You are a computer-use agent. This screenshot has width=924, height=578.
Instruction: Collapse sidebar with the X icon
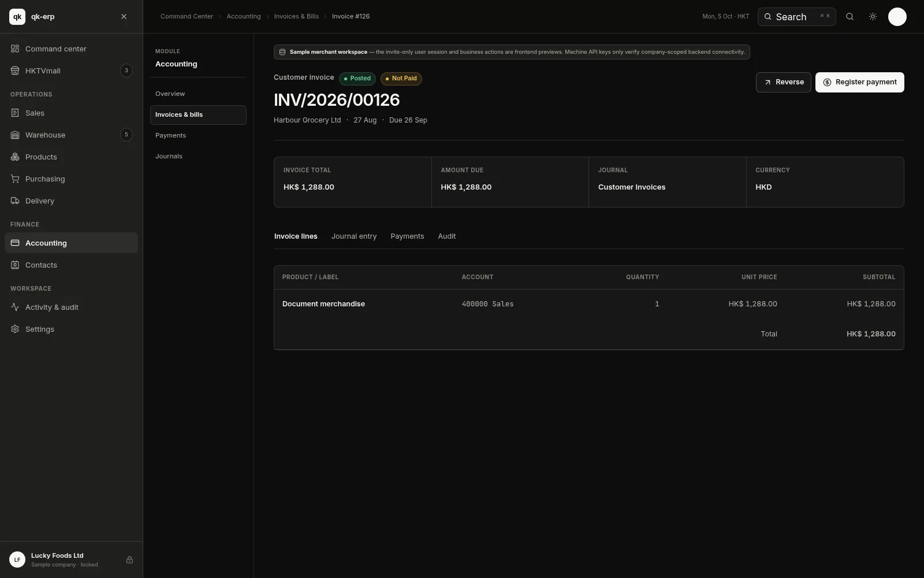124,17
